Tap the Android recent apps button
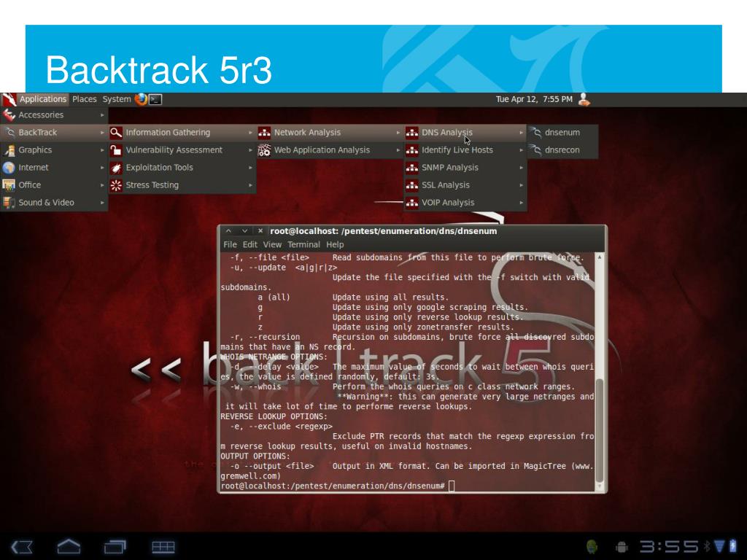The width and height of the screenshot is (747, 560). (115, 546)
